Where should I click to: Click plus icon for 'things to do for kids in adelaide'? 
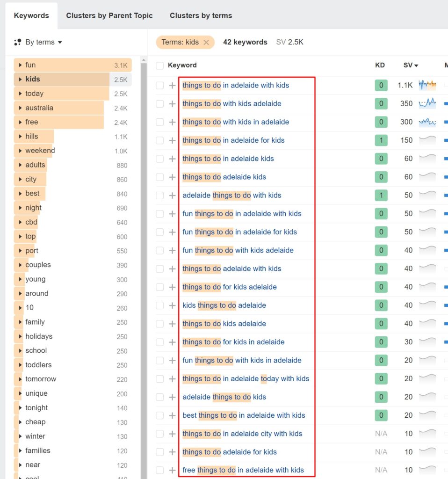point(172,342)
